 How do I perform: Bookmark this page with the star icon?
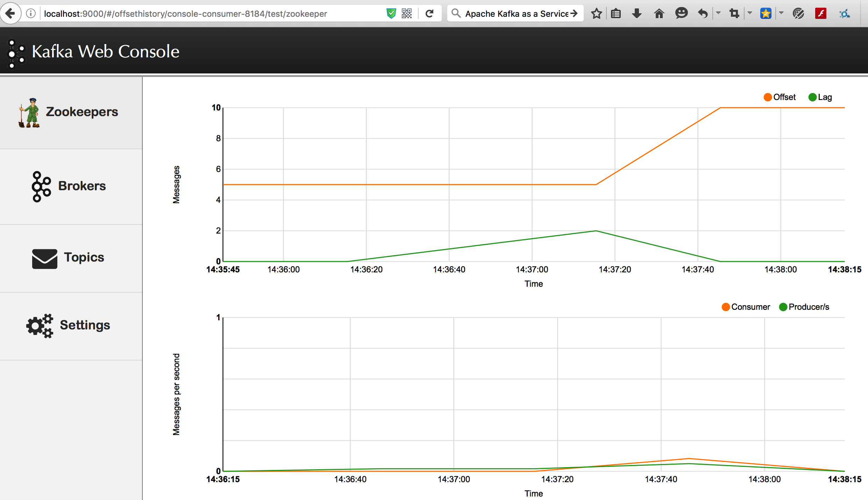point(596,14)
